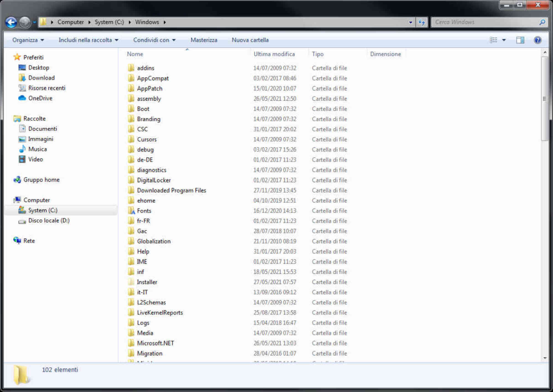Sort by the Tipo column header
The height and width of the screenshot is (392, 553).
337,54
